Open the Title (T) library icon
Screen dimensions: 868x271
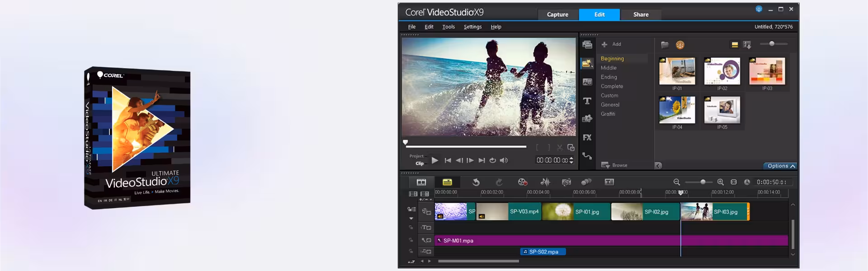tap(587, 101)
